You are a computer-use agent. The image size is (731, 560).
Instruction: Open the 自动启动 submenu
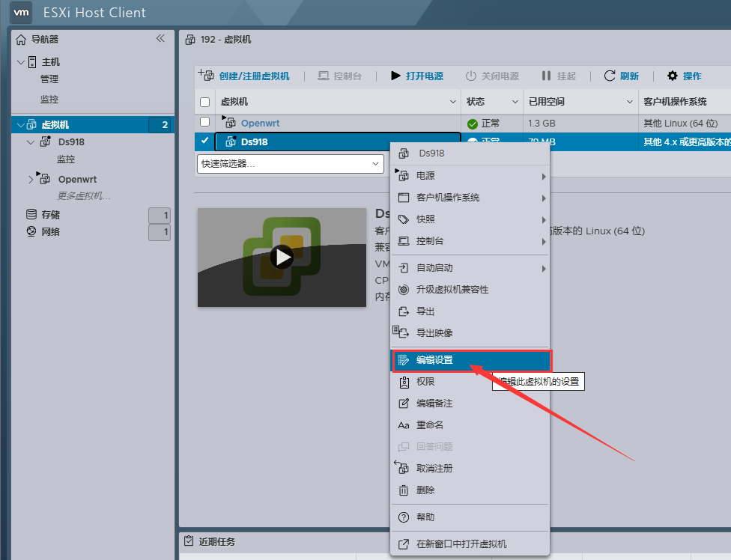(x=470, y=268)
